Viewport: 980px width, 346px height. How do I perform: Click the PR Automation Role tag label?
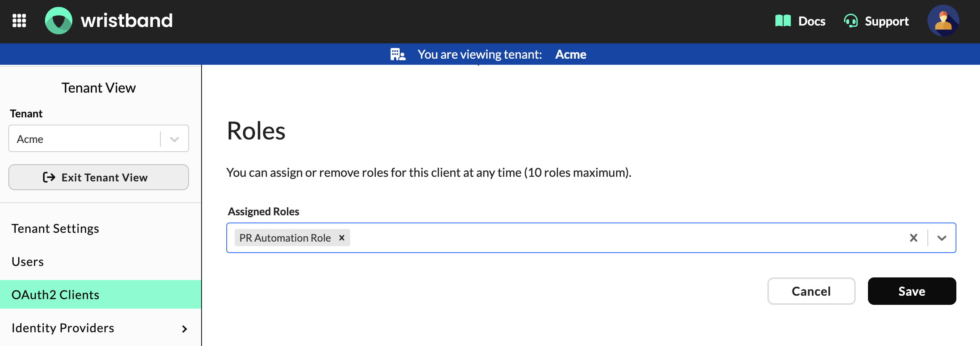[285, 238]
